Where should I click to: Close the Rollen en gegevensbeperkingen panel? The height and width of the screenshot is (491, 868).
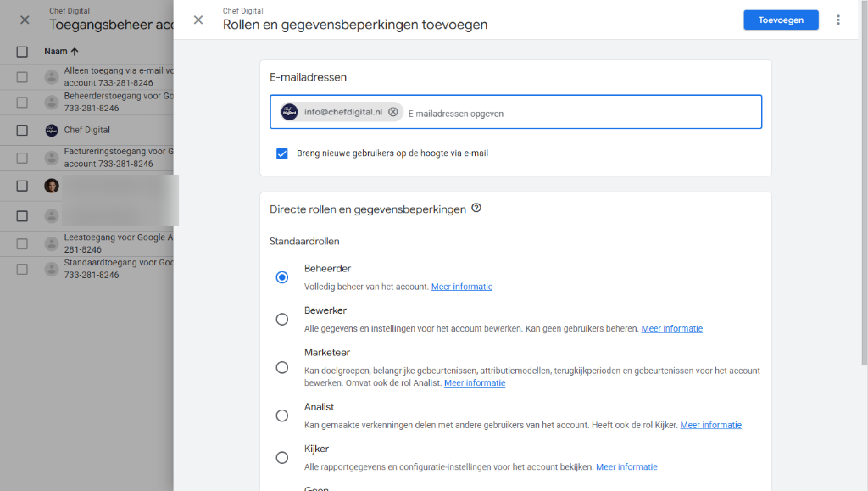click(x=198, y=20)
